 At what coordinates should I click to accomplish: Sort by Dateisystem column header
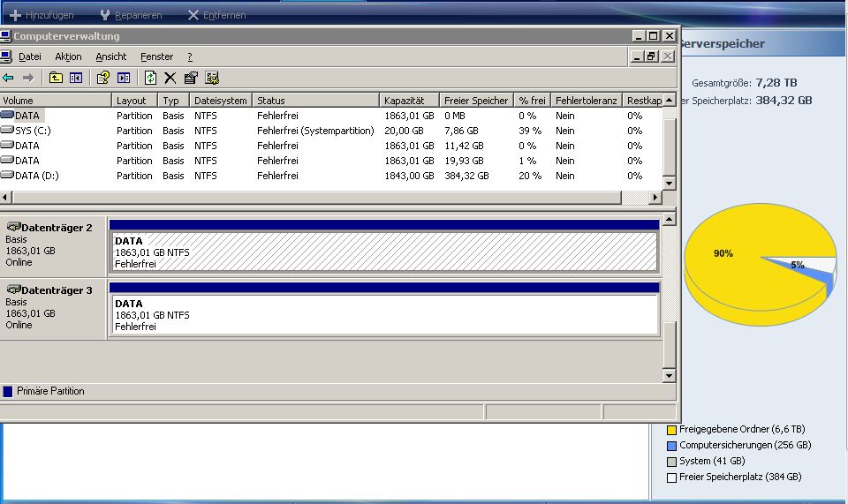[x=221, y=101]
